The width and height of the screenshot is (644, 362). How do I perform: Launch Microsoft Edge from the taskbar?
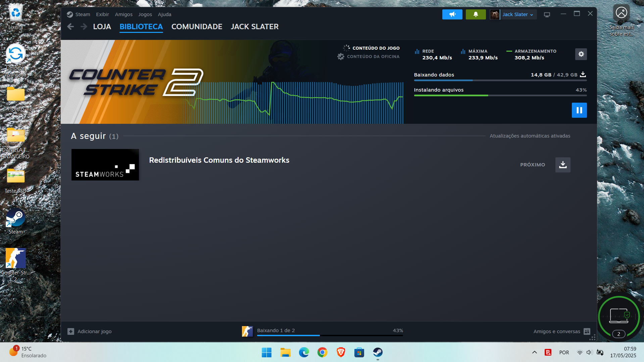coord(304,352)
